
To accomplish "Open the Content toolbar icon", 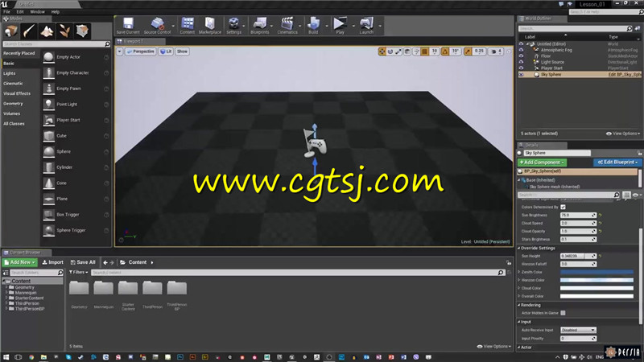I will pos(188,26).
